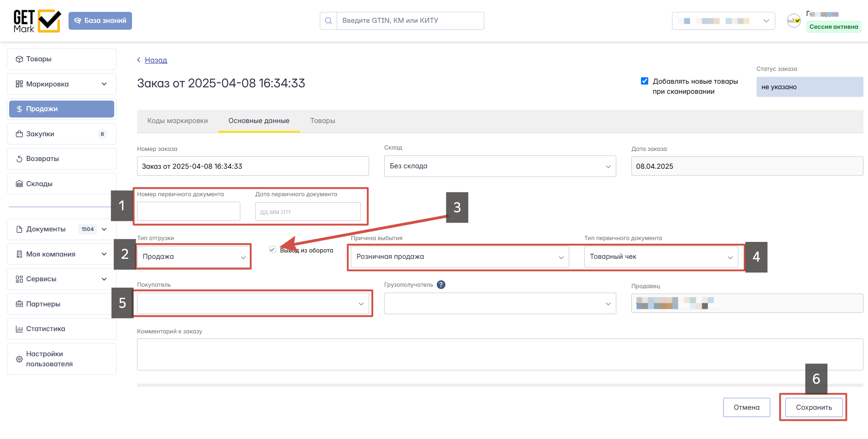The image size is (868, 439).
Task: Click the Товары box icon in sidebar
Action: pos(19,59)
